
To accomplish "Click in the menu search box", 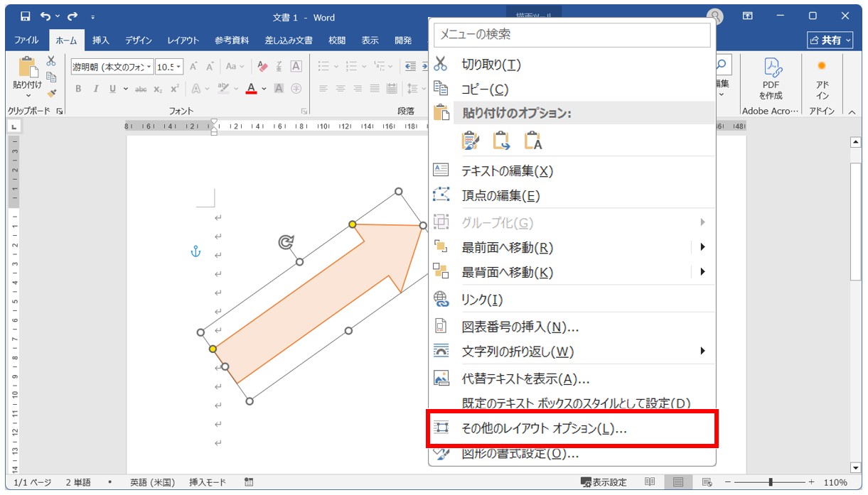I will click(x=572, y=34).
